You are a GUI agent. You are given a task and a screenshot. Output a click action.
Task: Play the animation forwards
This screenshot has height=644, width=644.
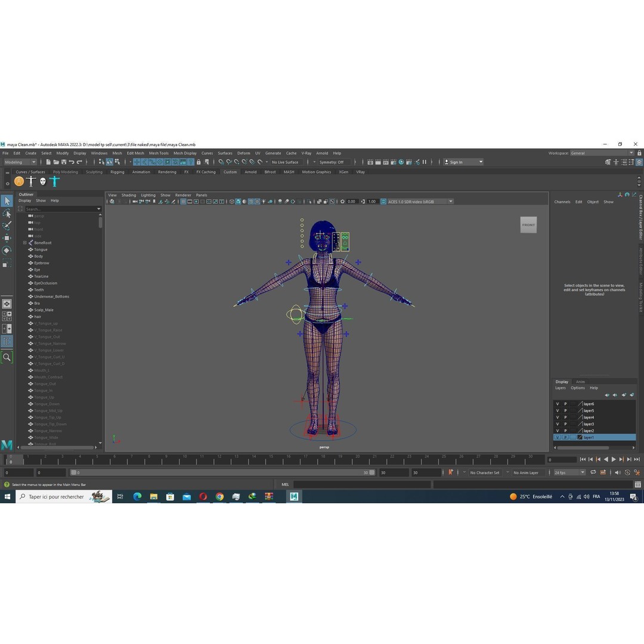[614, 459]
